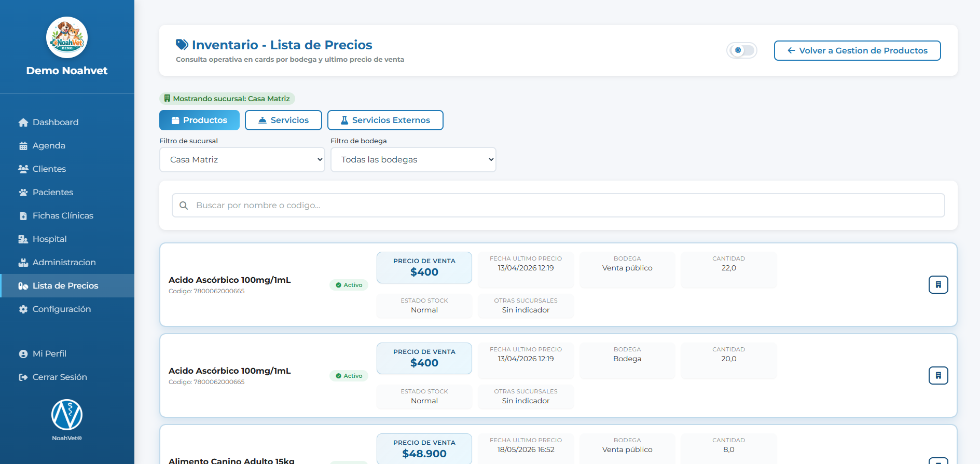Toggle the theme switch in header
The width and height of the screenshot is (980, 464).
pyautogui.click(x=742, y=50)
